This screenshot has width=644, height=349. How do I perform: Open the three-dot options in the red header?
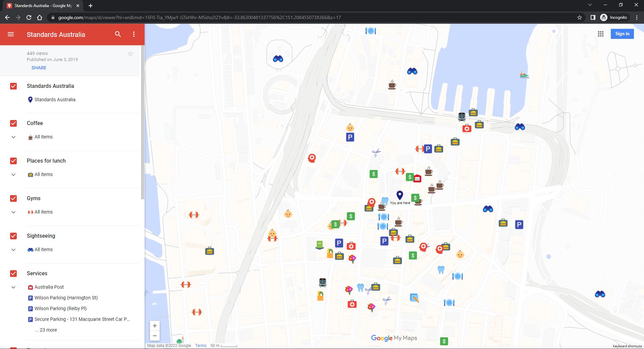134,34
